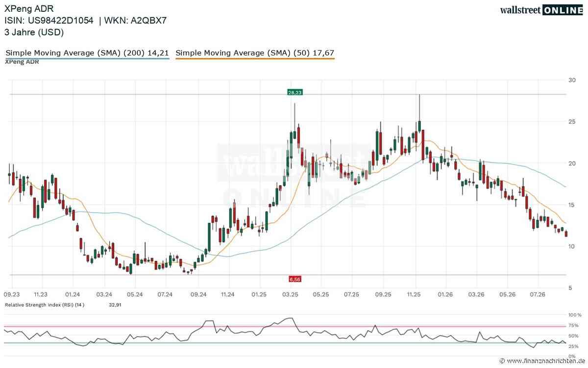588x368 pixels.
Task: Click the 05.24 date axis label
Action: 135,294
